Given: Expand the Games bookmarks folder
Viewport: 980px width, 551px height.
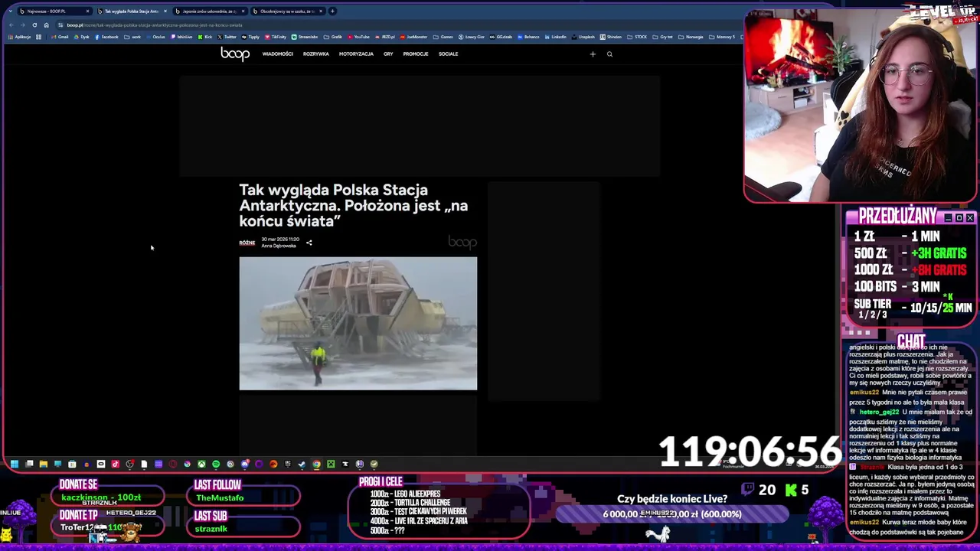Looking at the screenshot, I should (x=443, y=37).
